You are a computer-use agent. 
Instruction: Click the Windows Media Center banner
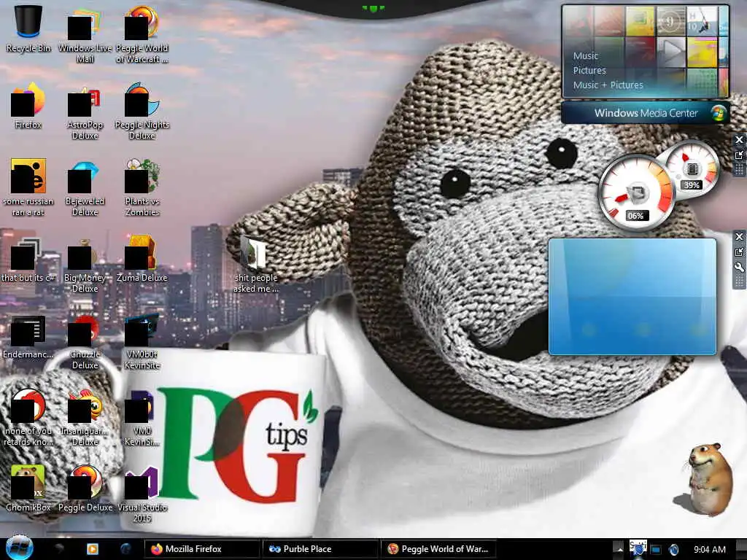(x=646, y=113)
